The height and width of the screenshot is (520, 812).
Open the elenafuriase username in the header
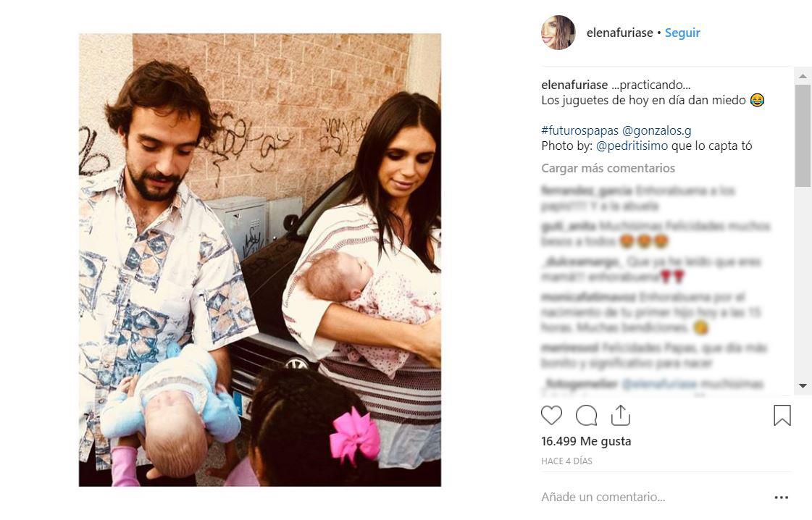pos(619,33)
